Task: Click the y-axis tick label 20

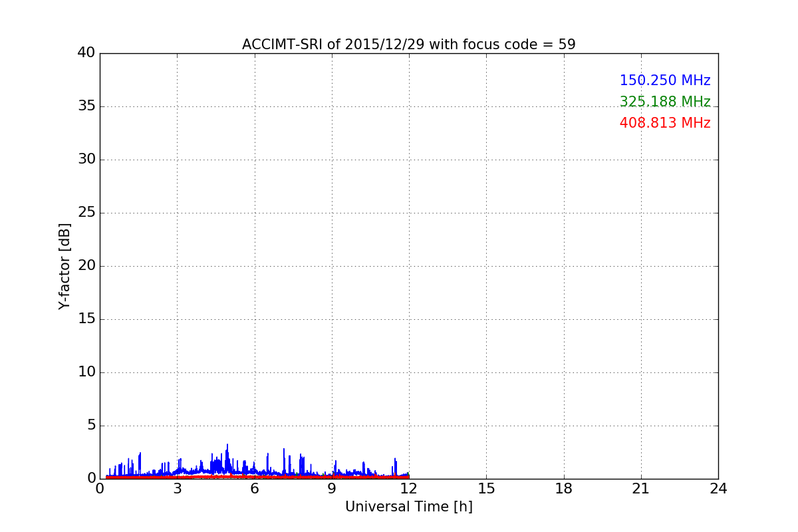Action: [x=86, y=265]
